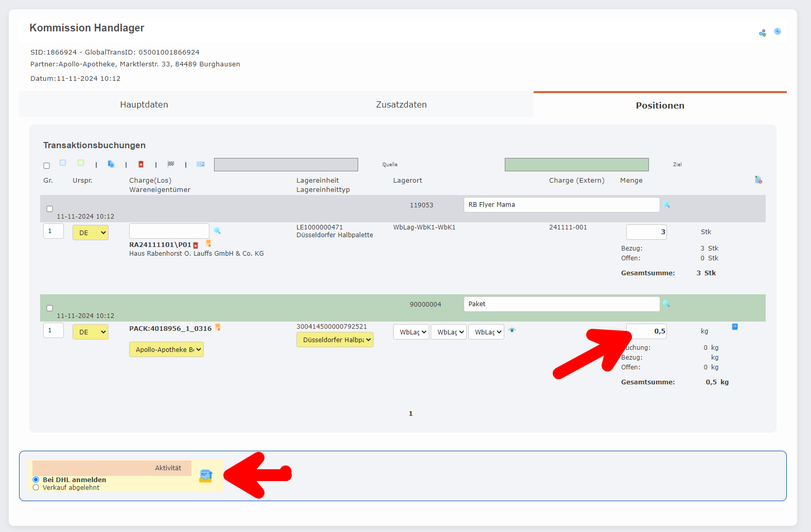
Task: Open DE origin dropdown in Paket row
Action: 91,332
